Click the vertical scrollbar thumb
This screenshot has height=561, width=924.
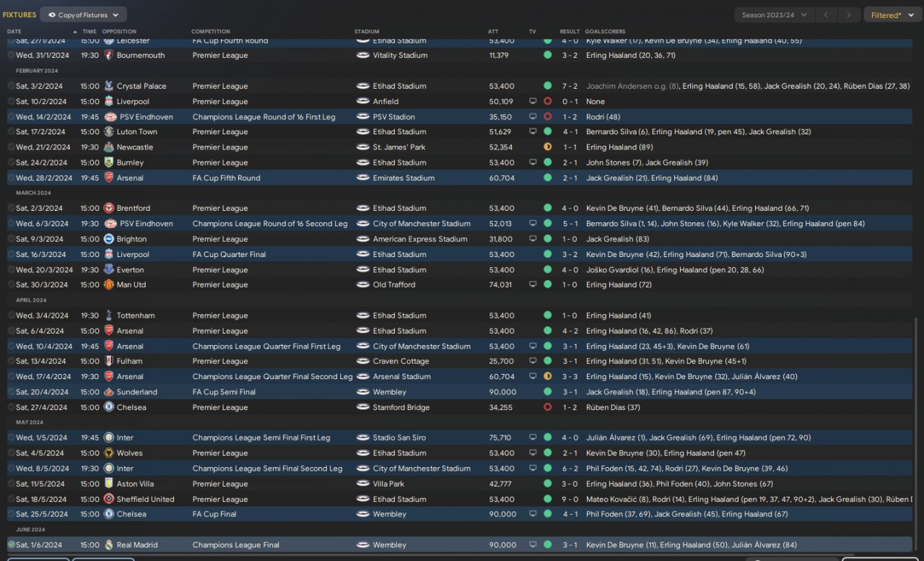(x=915, y=433)
